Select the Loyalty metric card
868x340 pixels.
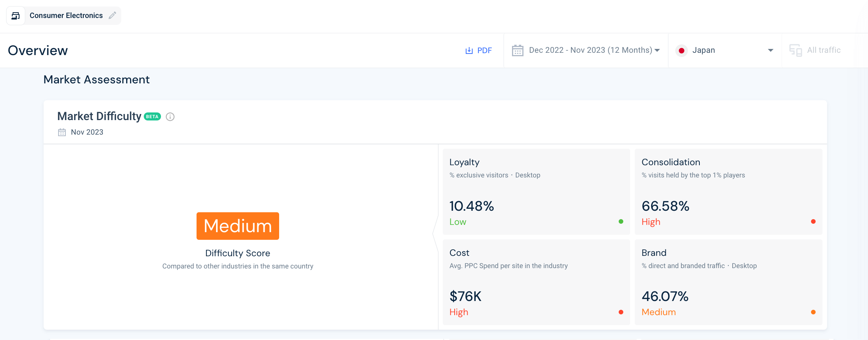click(536, 192)
